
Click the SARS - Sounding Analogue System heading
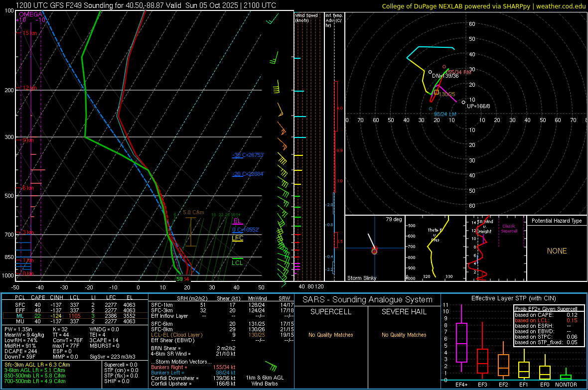click(x=368, y=300)
